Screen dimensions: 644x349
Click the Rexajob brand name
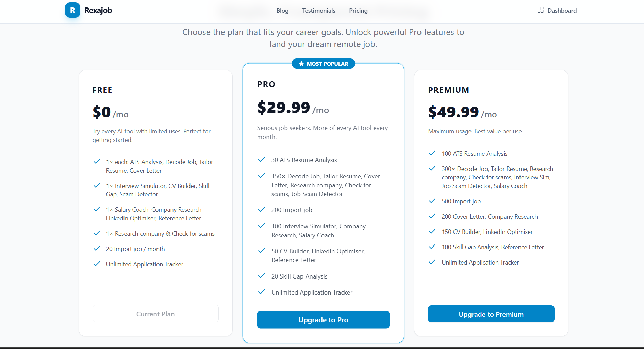coord(98,11)
